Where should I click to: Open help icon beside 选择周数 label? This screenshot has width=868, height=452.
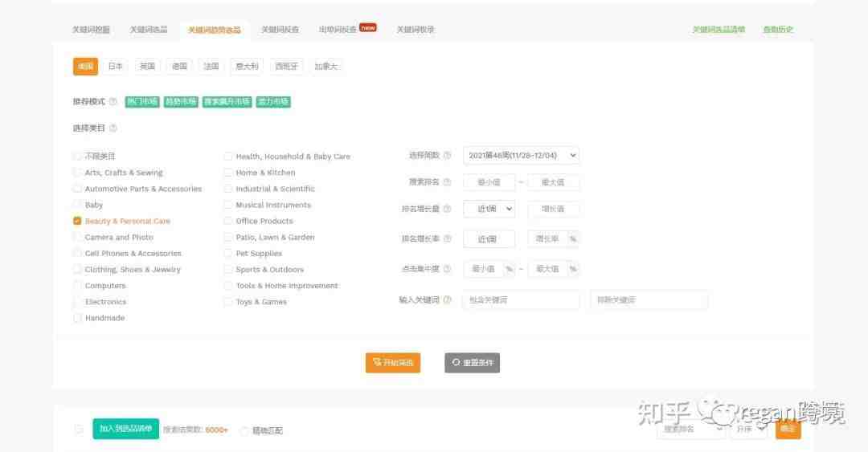click(x=448, y=156)
